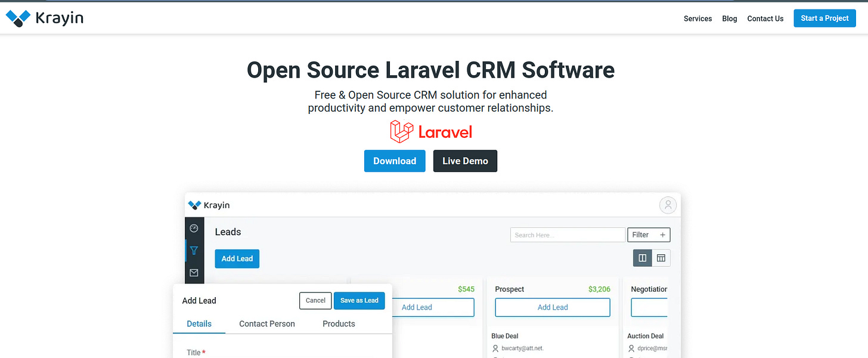Image resolution: width=868 pixels, height=358 pixels.
Task: Click the Krayin logo in header
Action: 44,18
